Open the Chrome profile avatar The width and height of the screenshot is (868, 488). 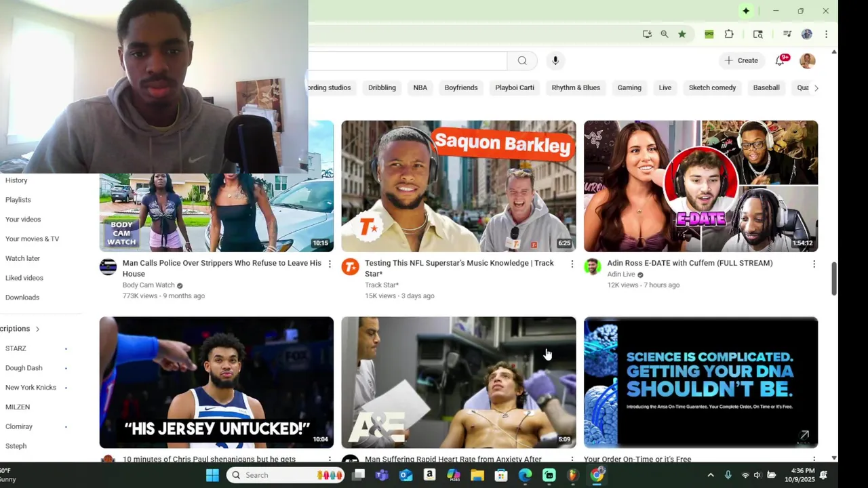(x=807, y=34)
